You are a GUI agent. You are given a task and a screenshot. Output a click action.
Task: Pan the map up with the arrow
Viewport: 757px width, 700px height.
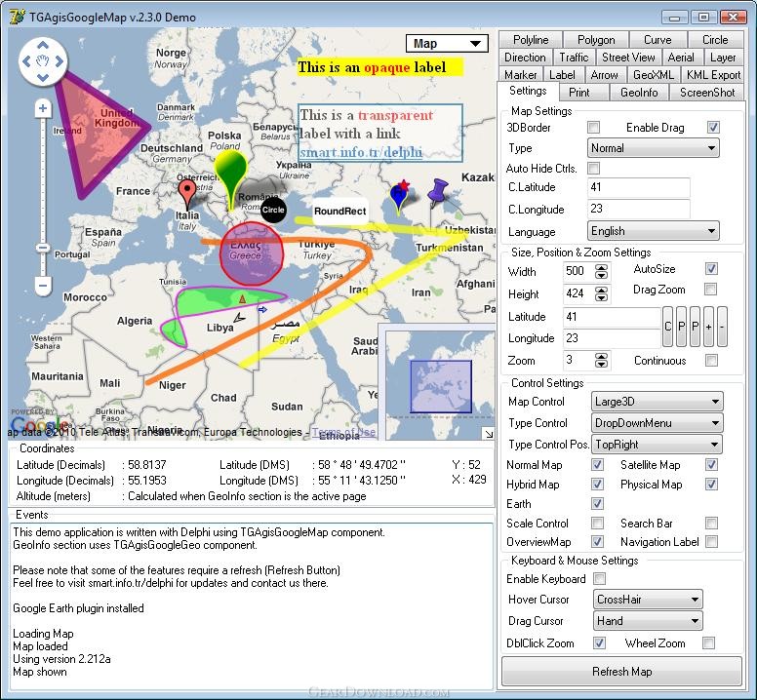pyautogui.click(x=43, y=46)
